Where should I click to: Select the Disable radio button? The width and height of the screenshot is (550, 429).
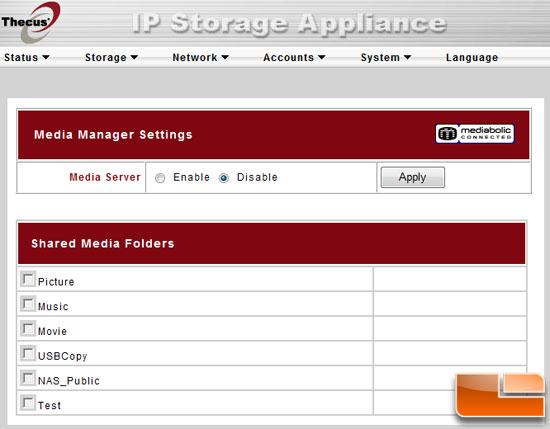[x=224, y=178]
